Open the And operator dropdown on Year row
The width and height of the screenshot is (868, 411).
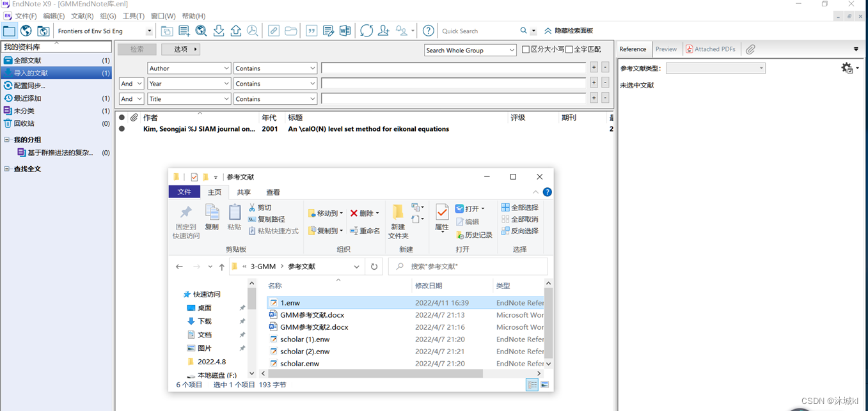click(131, 83)
